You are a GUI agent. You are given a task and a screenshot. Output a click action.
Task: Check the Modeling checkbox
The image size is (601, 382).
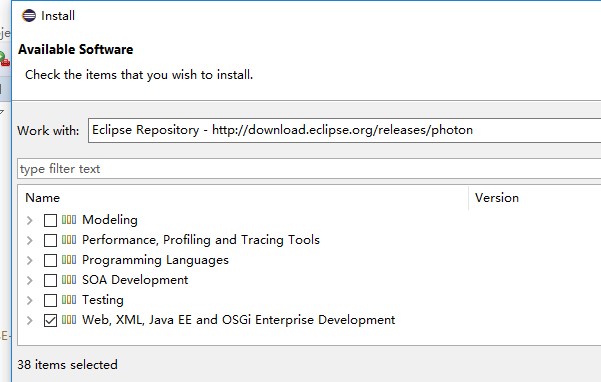50,220
